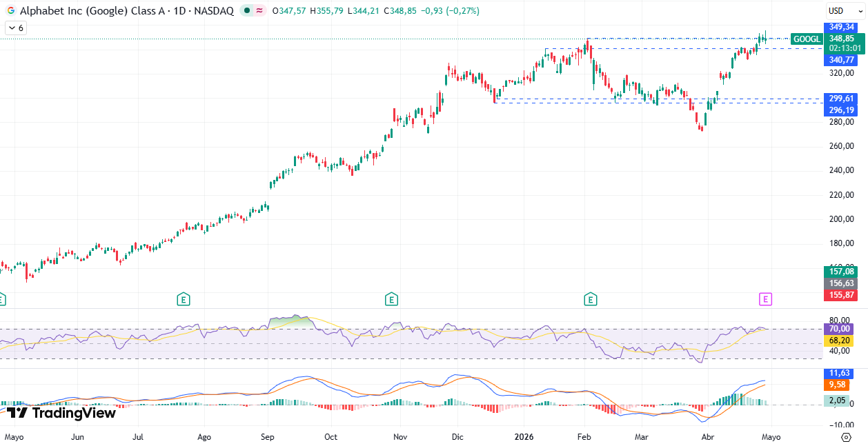The width and height of the screenshot is (868, 446).
Task: Click the 2026 label on the time axis
Action: [524, 437]
